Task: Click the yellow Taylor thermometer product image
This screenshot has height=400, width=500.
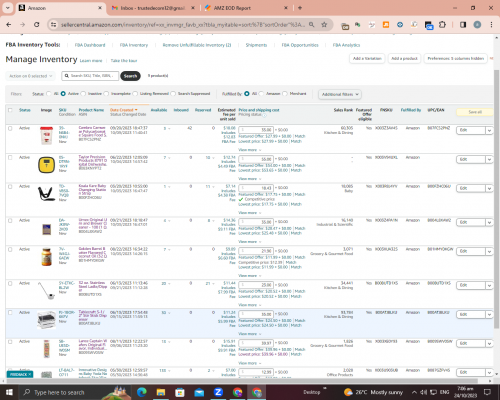Action: click(x=46, y=165)
